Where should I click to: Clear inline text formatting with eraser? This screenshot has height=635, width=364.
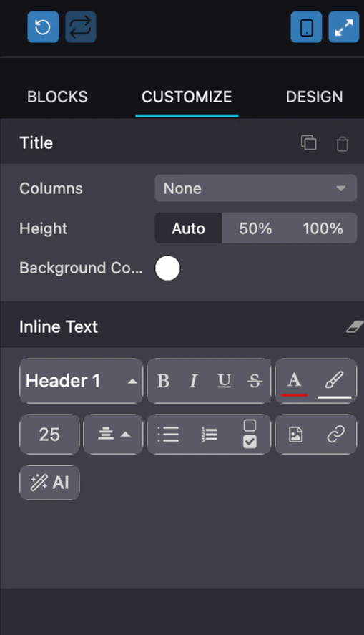(x=355, y=327)
